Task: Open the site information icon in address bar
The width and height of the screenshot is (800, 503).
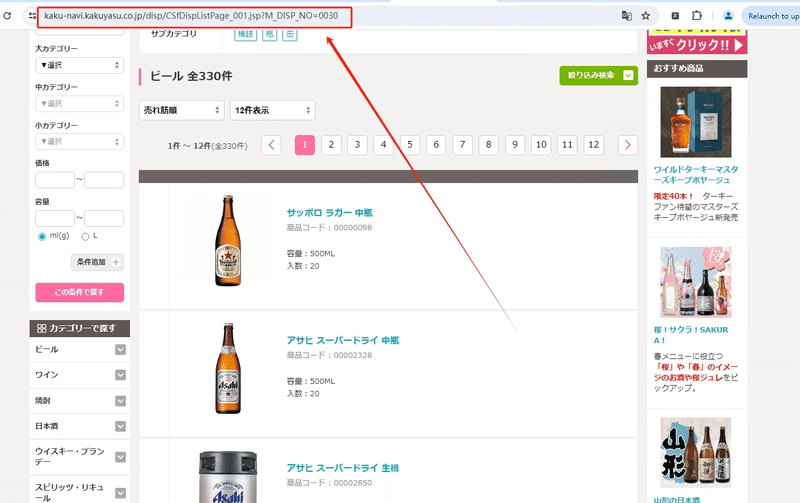Action: tap(32, 16)
